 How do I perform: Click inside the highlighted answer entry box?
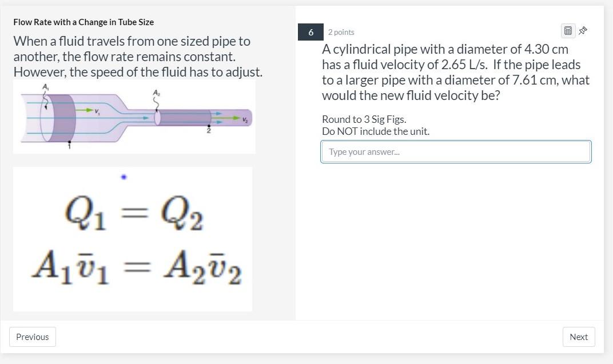click(456, 151)
